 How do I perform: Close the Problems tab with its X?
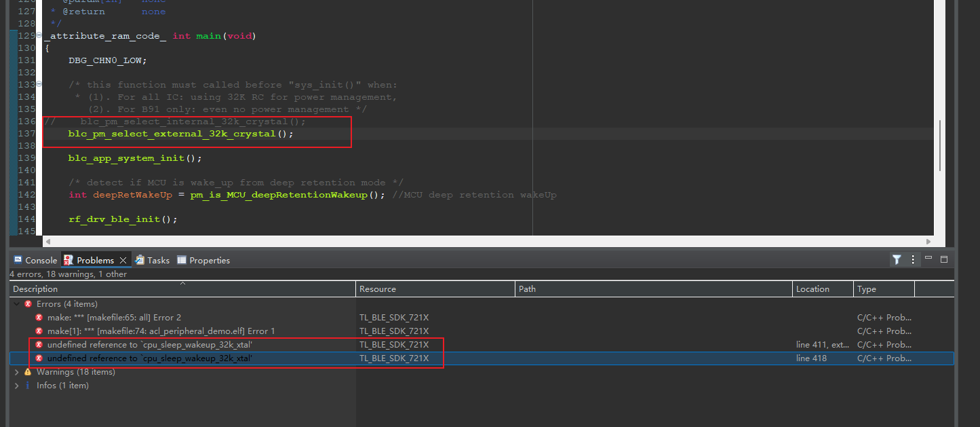(123, 260)
